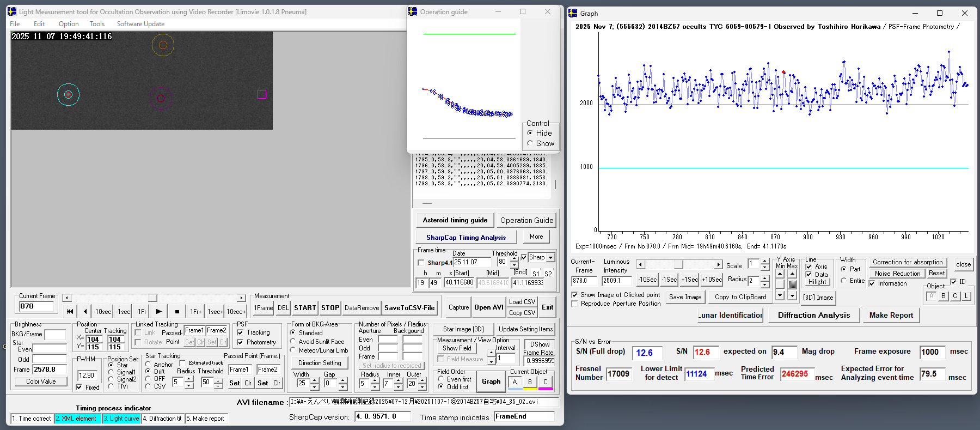Decrease Threshold value with down spinner
Image resolution: width=980 pixels, height=430 pixels.
point(514,265)
